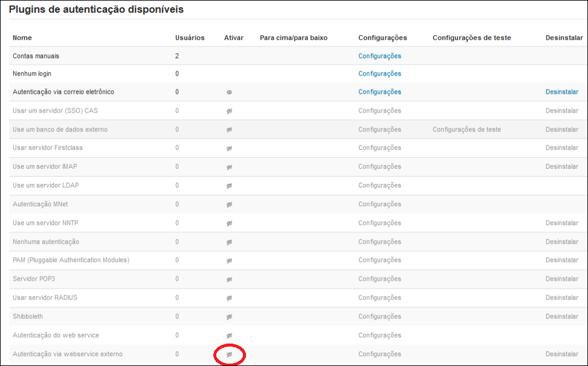This screenshot has width=588, height=366.
Task: Open Configurações for Autenticação MNet
Action: tap(380, 204)
